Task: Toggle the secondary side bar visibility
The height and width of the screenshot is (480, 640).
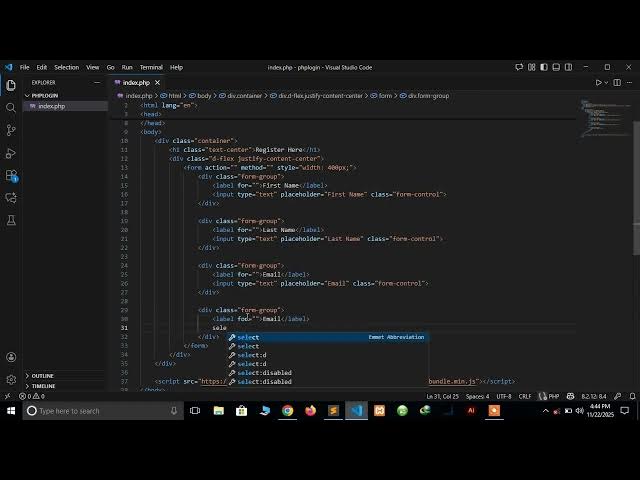Action: pos(568,67)
